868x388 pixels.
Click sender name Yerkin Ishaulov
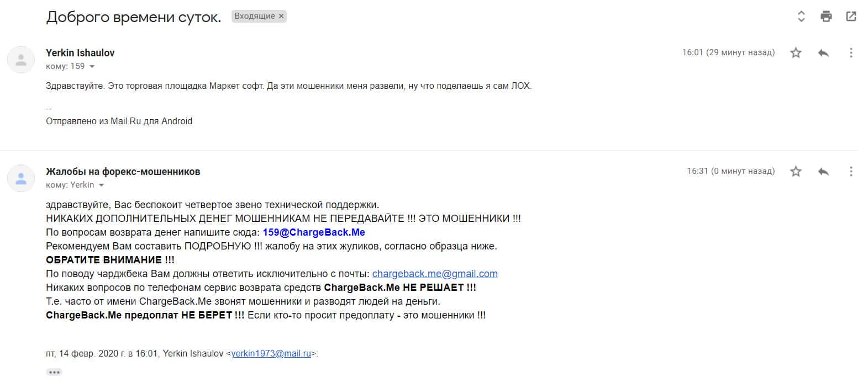point(80,53)
